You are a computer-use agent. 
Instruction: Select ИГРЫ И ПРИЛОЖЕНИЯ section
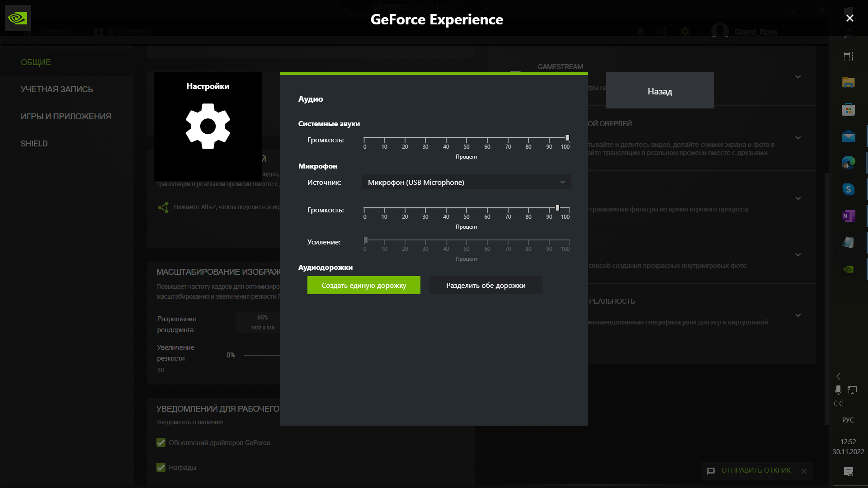(66, 117)
